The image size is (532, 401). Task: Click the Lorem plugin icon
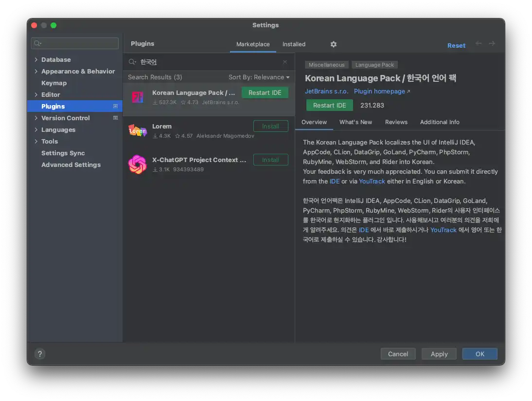(x=138, y=131)
